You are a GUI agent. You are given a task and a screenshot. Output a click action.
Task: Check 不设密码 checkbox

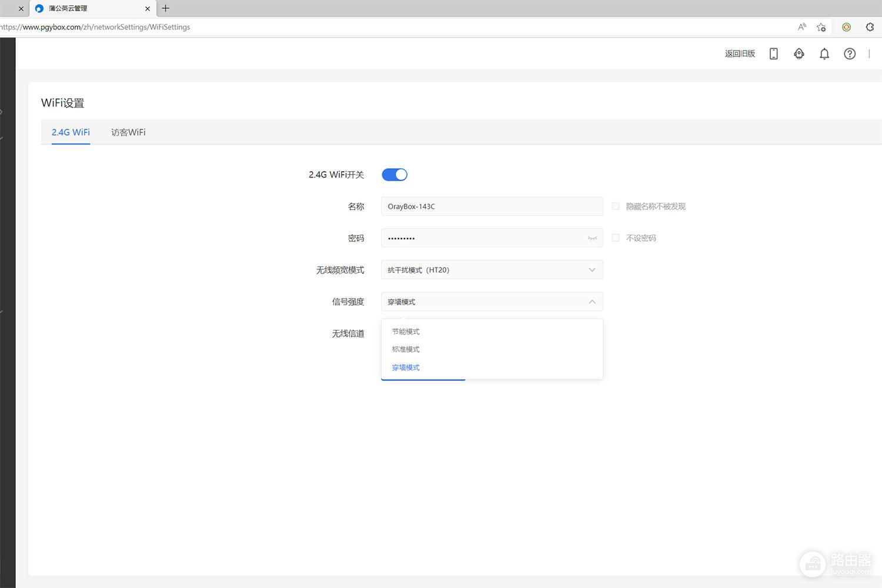[616, 238]
